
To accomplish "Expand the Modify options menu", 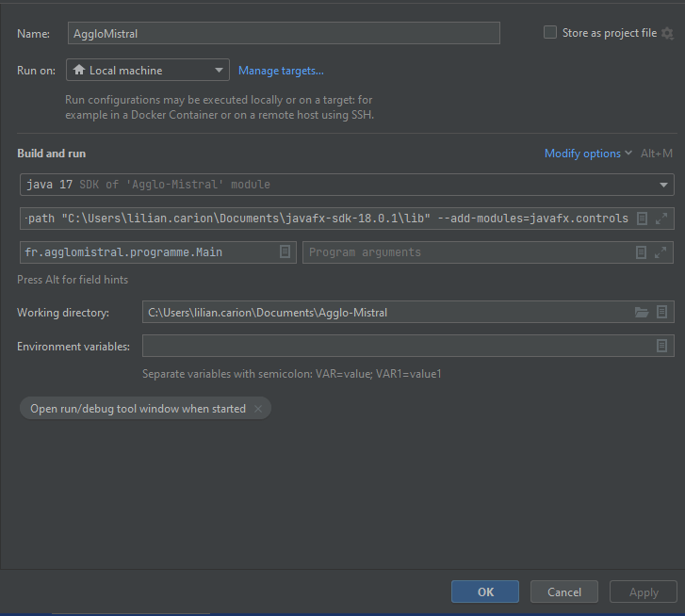I will pyautogui.click(x=588, y=154).
